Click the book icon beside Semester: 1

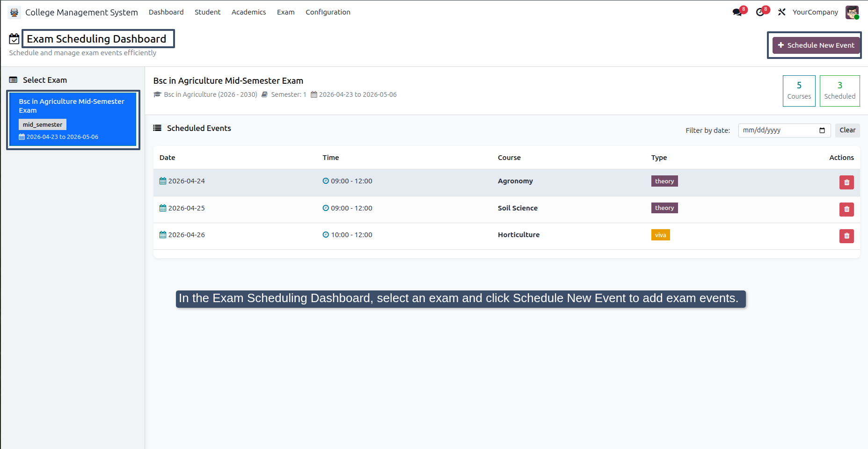point(264,94)
